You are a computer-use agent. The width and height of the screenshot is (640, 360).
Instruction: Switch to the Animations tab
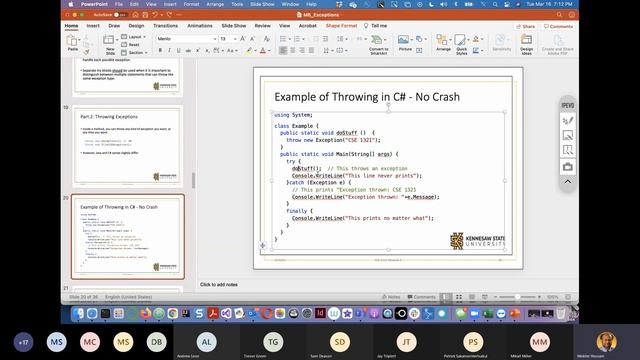(x=200, y=26)
